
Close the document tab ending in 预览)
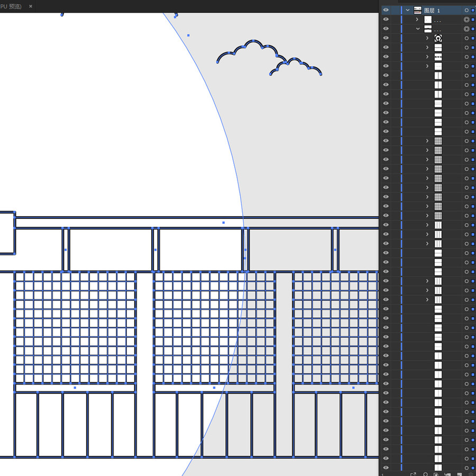click(30, 6)
